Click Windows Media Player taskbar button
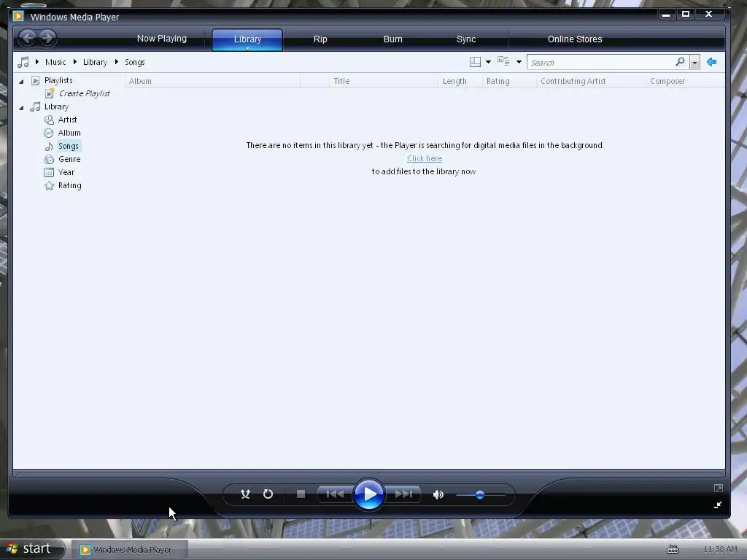Image resolution: width=747 pixels, height=560 pixels. click(130, 550)
